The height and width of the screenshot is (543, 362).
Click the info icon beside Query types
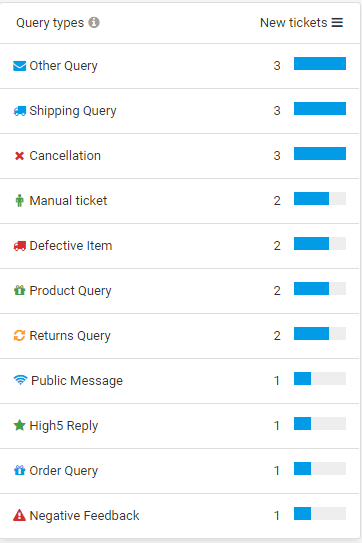pyautogui.click(x=94, y=23)
